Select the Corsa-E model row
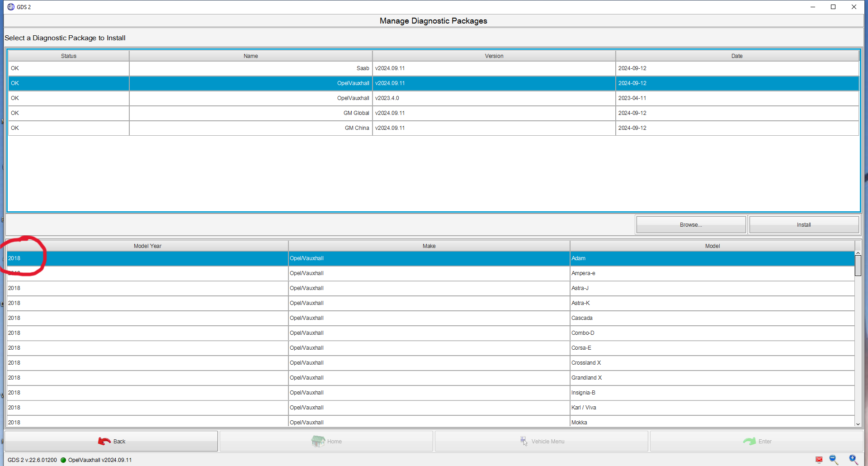Viewport: 868px width, 466px height. [431, 348]
